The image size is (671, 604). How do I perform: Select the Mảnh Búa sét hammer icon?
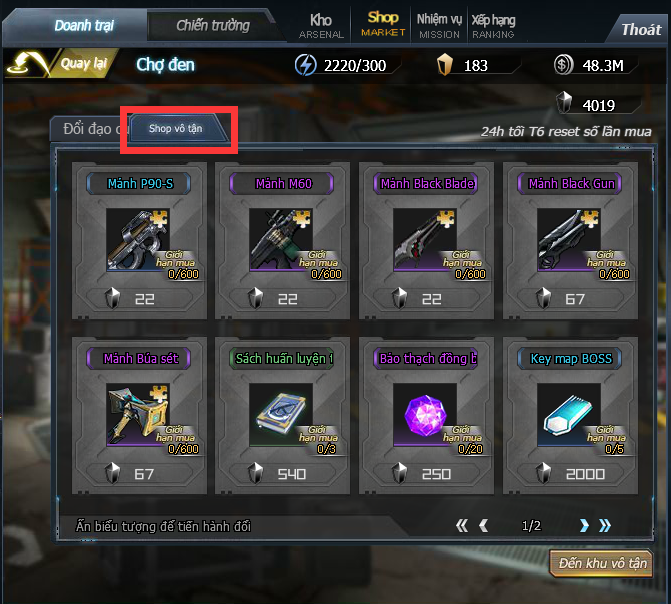point(138,415)
